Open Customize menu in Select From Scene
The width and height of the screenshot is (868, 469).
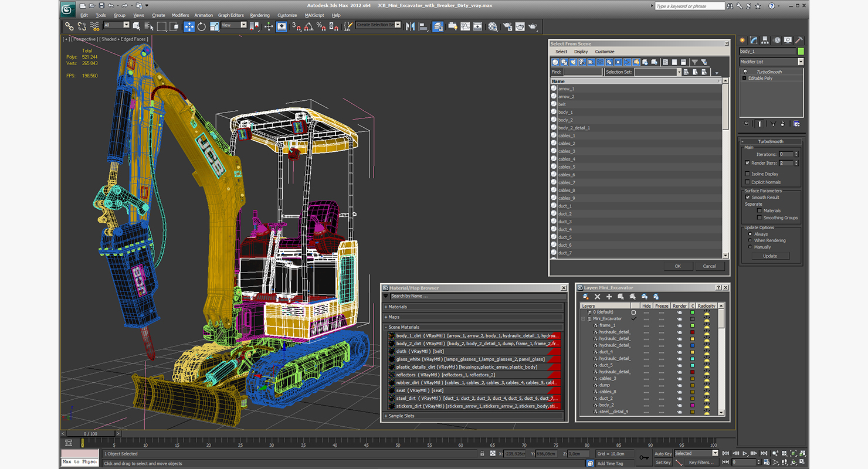coord(605,52)
